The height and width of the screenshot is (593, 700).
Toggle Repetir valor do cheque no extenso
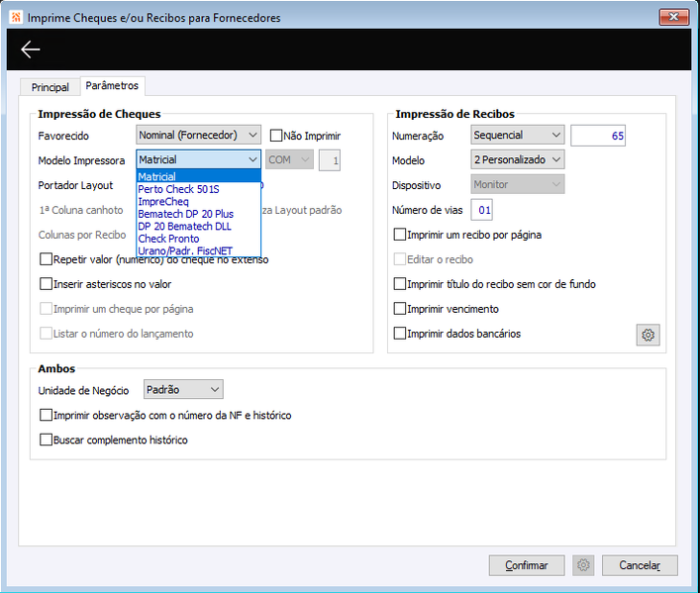[46, 259]
